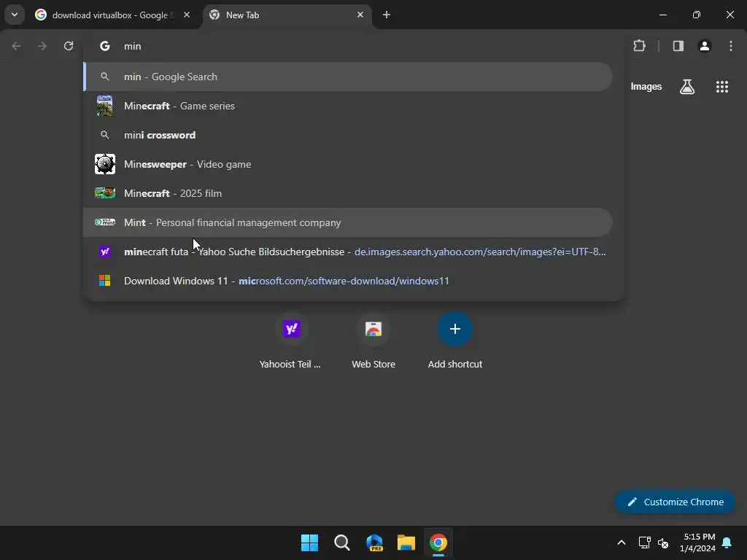Open taskbar Search
Screen dimensions: 747x560
tap(342, 542)
